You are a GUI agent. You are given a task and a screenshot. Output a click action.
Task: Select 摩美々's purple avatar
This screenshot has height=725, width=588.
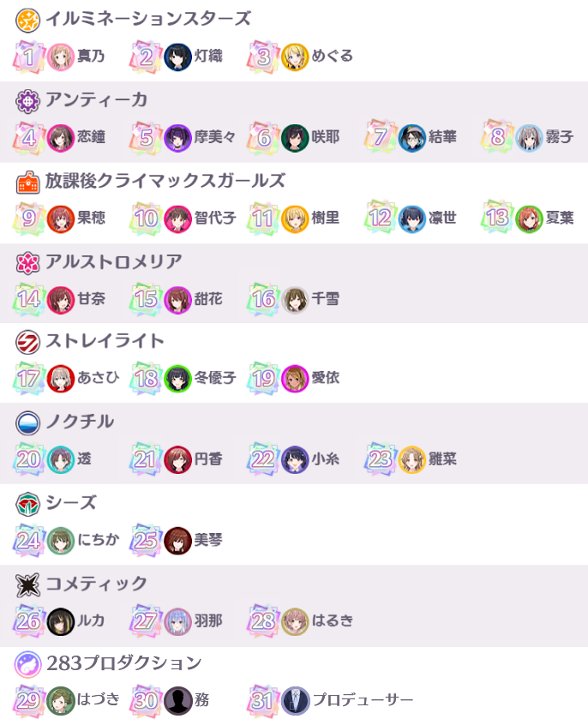pos(177,138)
